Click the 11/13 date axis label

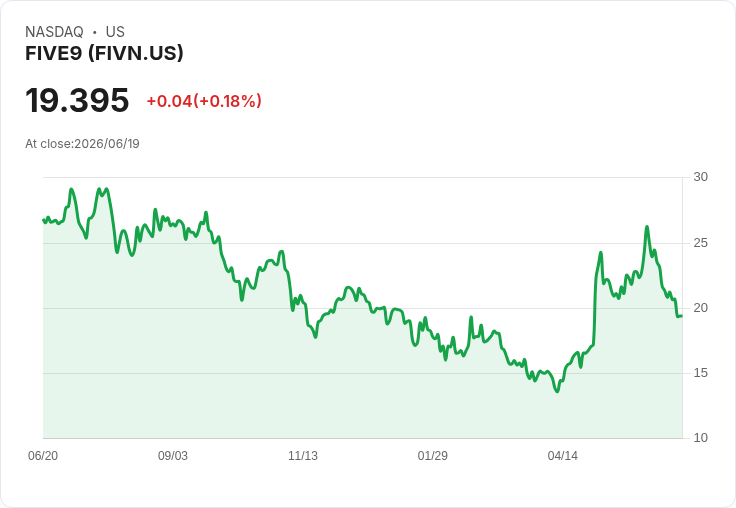click(303, 455)
